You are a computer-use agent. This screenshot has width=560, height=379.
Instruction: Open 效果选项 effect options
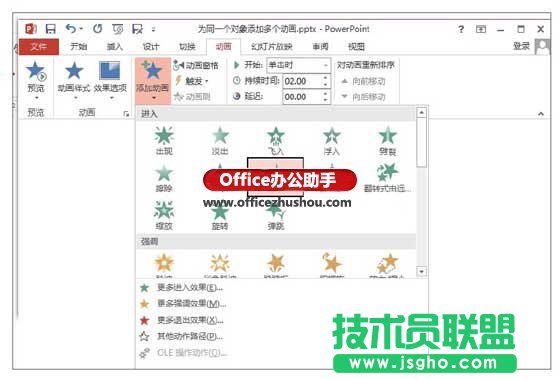coord(110,79)
